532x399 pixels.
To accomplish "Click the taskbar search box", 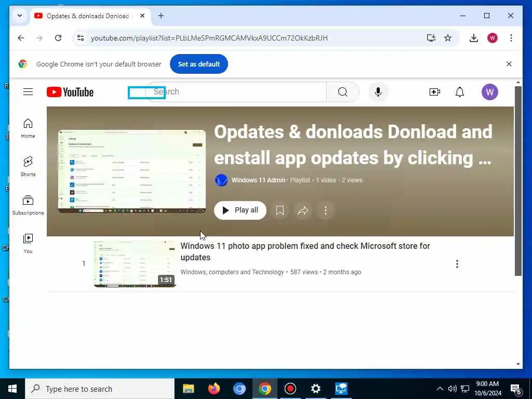I will tap(100, 389).
